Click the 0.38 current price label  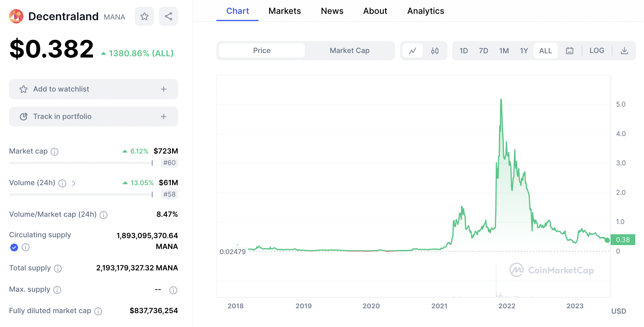[x=623, y=240]
